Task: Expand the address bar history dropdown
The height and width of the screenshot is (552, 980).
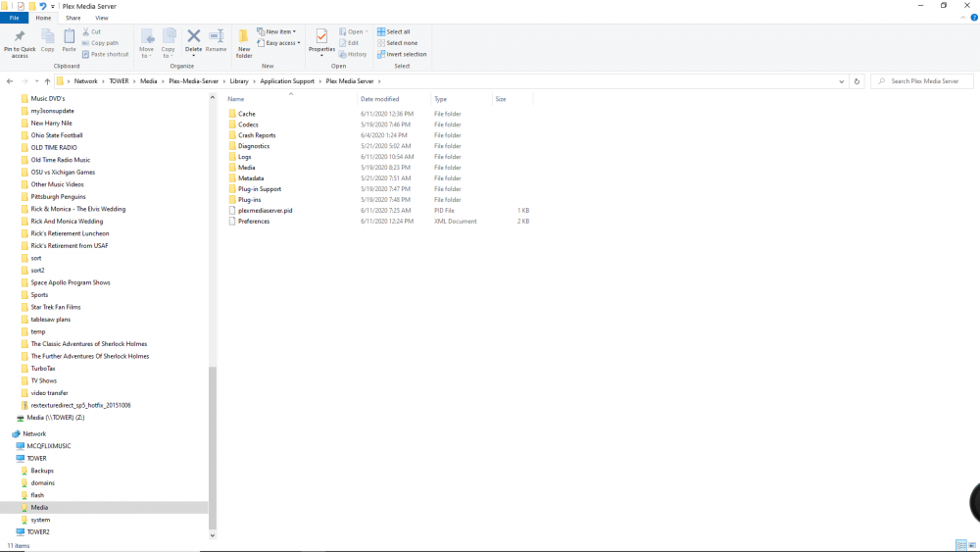Action: 841,81
